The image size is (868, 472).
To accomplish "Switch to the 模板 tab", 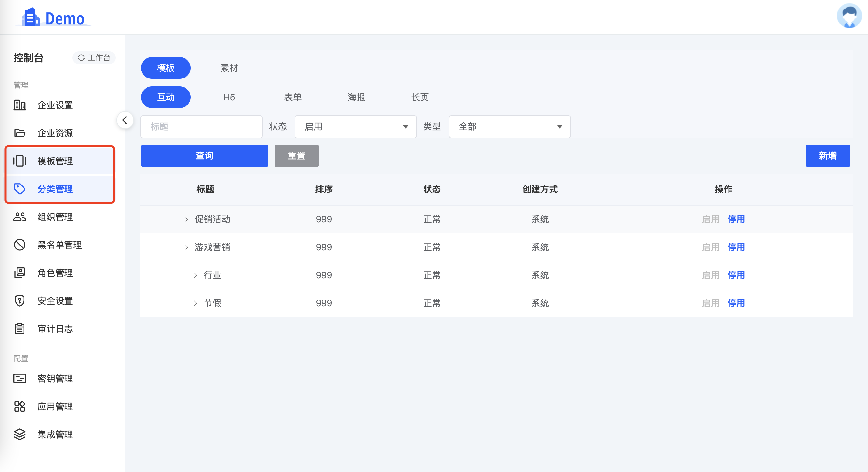I will pyautogui.click(x=166, y=68).
